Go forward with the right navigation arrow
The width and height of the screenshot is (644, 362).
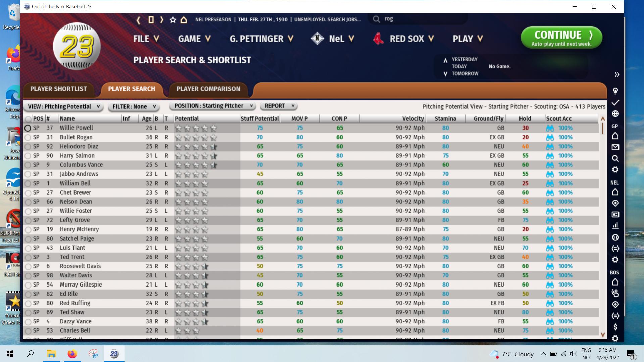pos(162,20)
